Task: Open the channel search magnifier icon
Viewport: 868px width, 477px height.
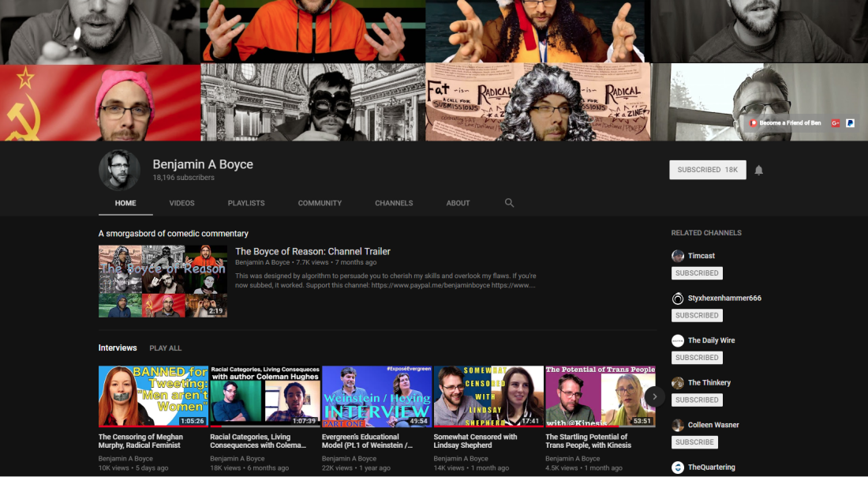Action: point(509,203)
